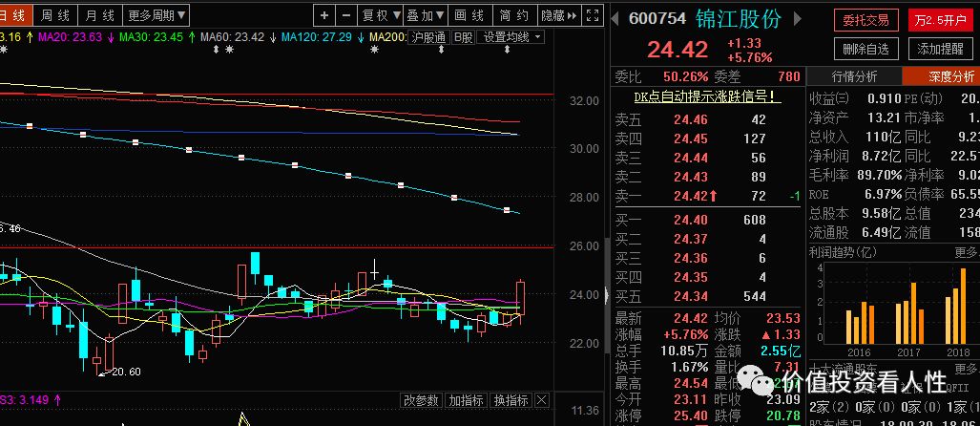Select the MA30: 23.45 indicator label
This screenshot has width=980, height=426.
click(152, 37)
